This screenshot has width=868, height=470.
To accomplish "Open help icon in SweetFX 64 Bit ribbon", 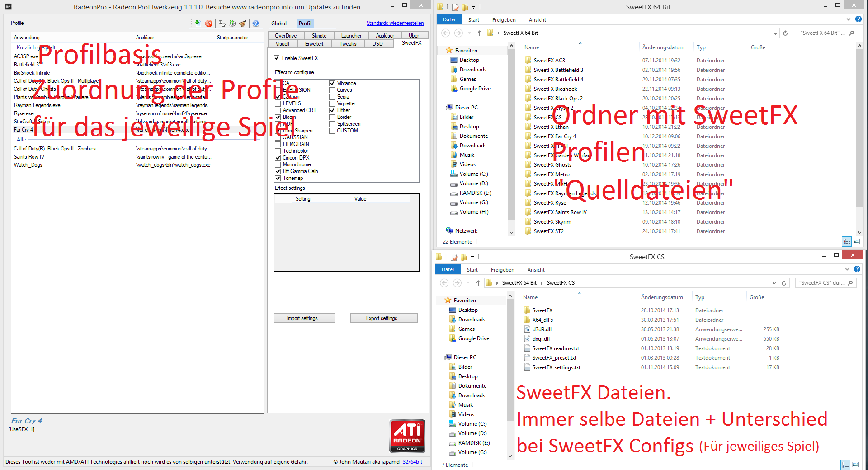I will point(859,19).
